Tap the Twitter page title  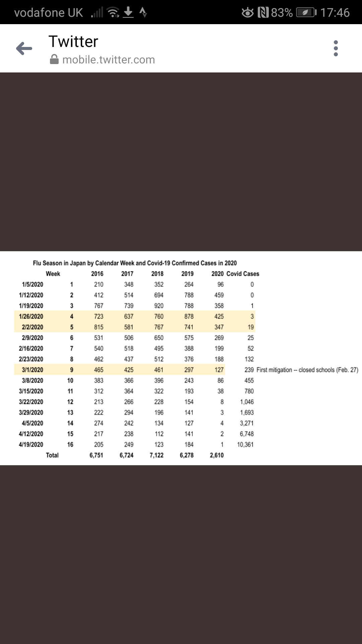[x=73, y=42]
